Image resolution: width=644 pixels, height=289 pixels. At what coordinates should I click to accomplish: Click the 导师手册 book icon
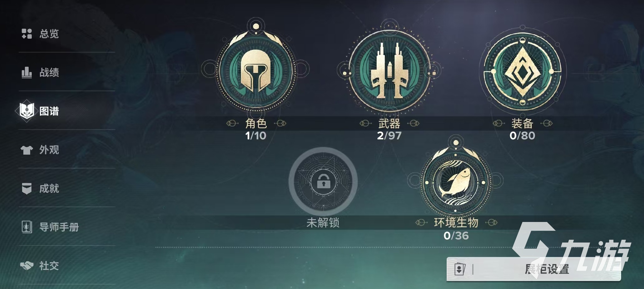(27, 227)
